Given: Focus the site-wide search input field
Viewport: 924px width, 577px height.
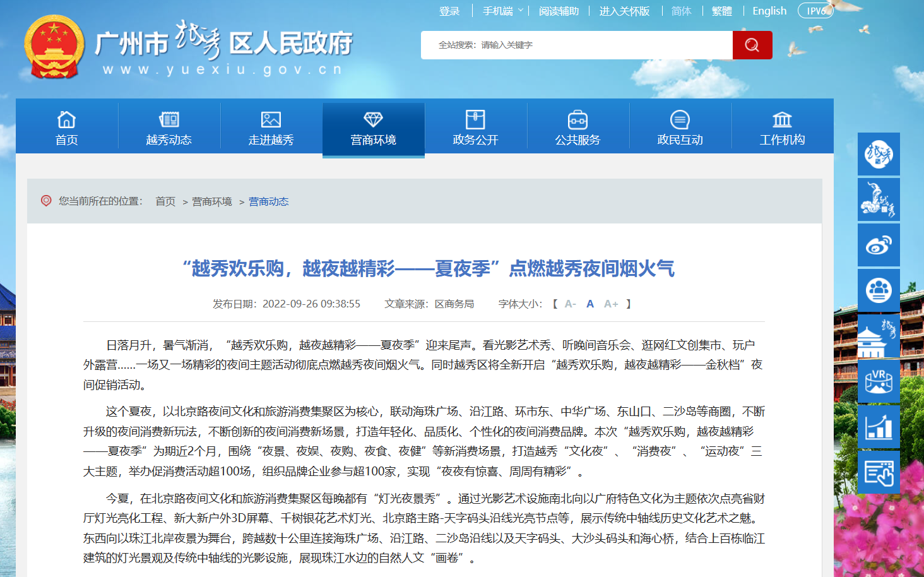Looking at the screenshot, I should [x=576, y=45].
